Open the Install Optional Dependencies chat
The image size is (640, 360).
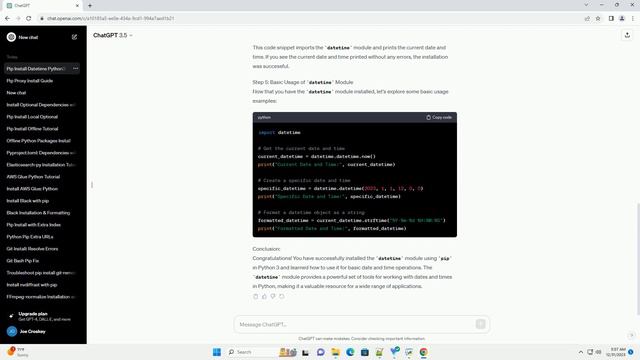coord(42,105)
